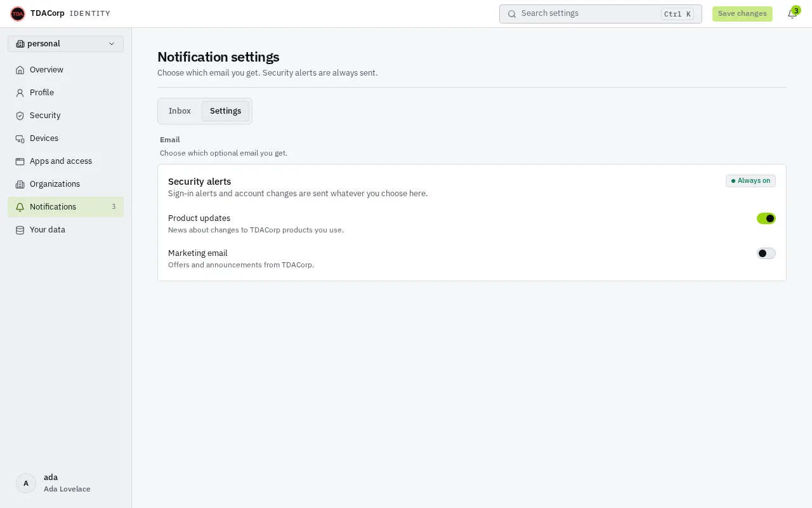Open Your data section

tap(66, 230)
